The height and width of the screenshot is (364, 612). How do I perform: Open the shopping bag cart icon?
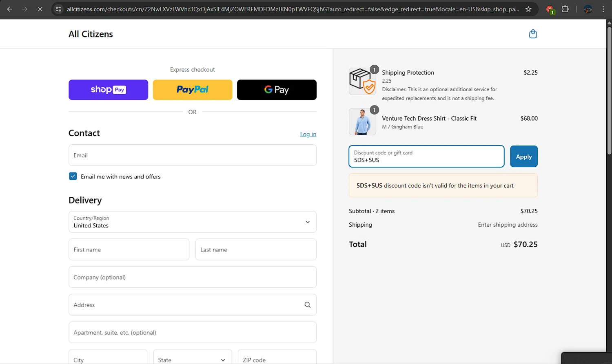(533, 34)
